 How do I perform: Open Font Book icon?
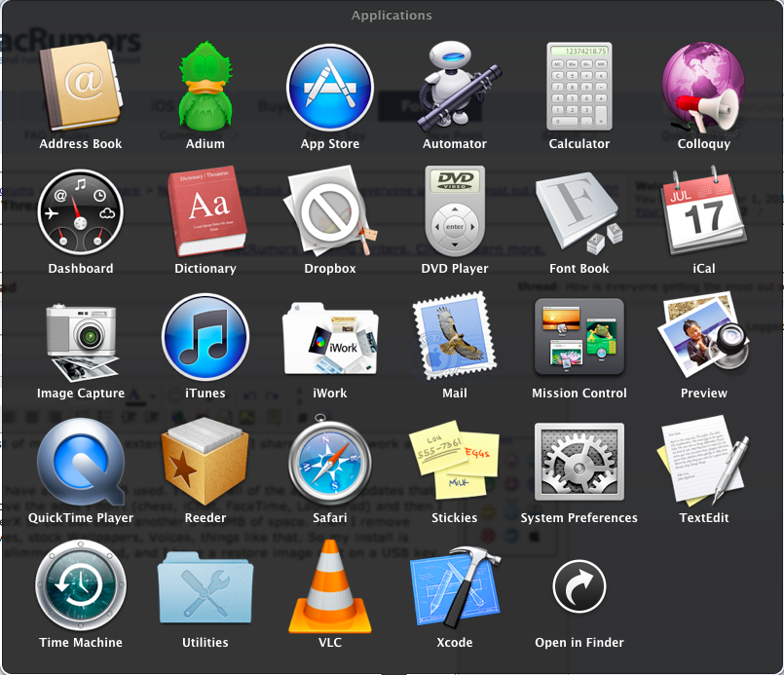click(579, 212)
